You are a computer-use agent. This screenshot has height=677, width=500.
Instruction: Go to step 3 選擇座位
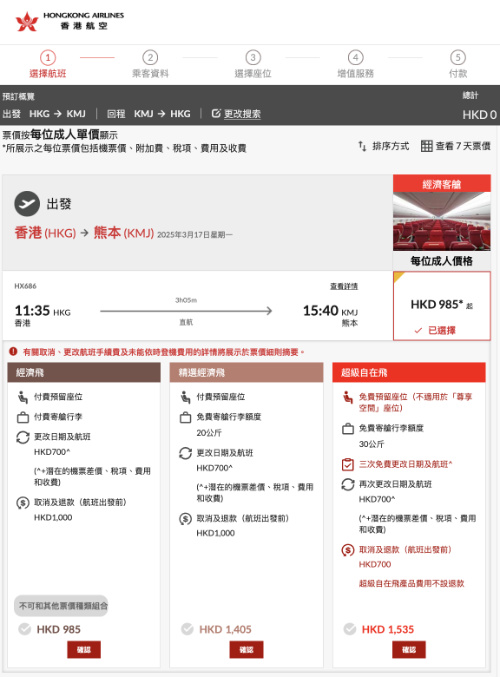pos(253,65)
